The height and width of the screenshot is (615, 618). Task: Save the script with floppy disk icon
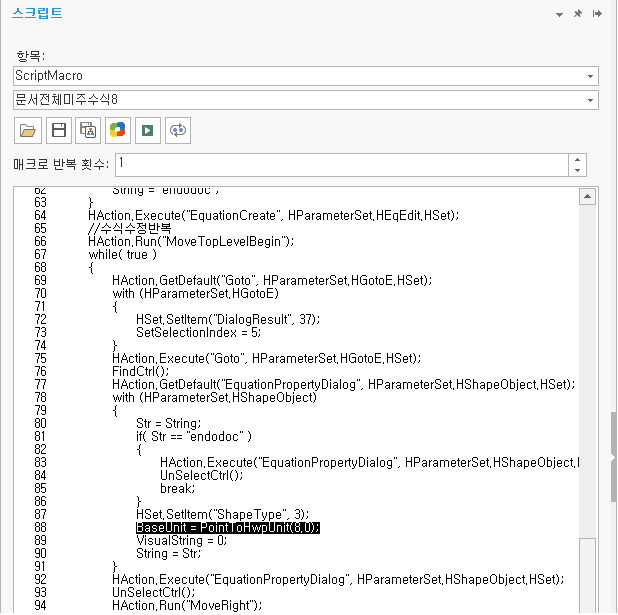(x=59, y=130)
